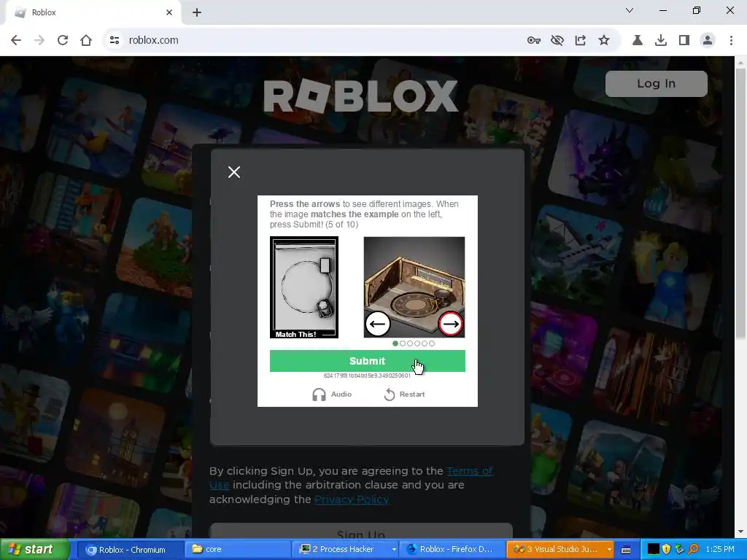Open saved passwords key icon
The width and height of the screenshot is (747, 560).
[533, 40]
